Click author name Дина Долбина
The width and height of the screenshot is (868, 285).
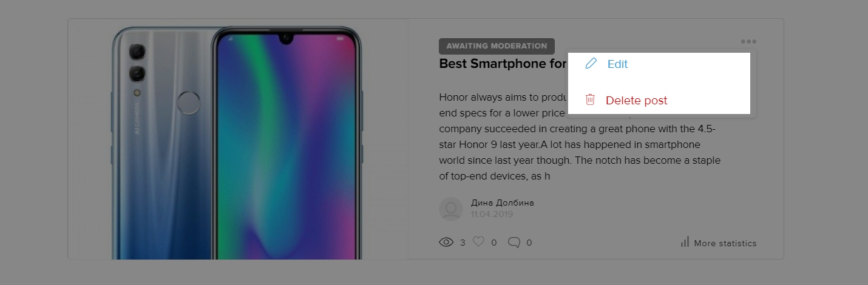coord(502,203)
